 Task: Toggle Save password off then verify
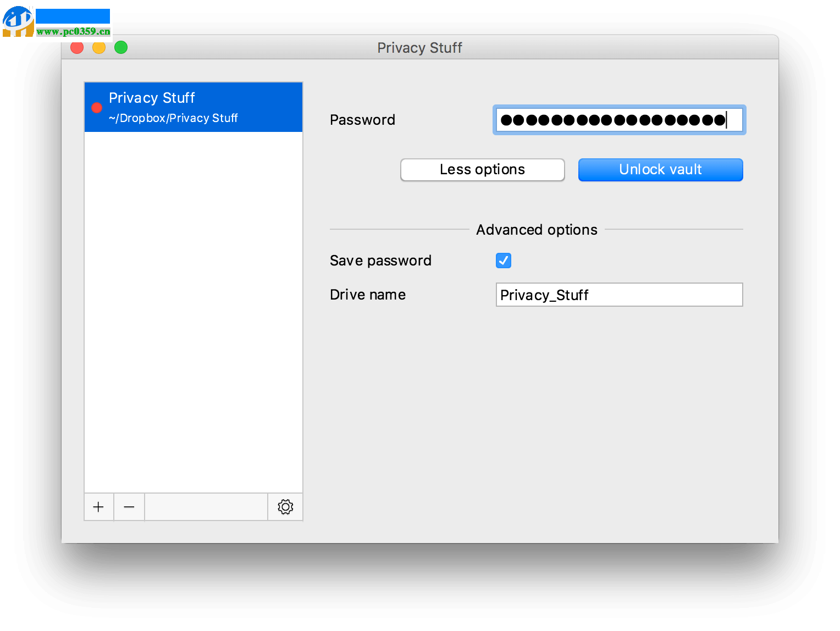(x=503, y=261)
